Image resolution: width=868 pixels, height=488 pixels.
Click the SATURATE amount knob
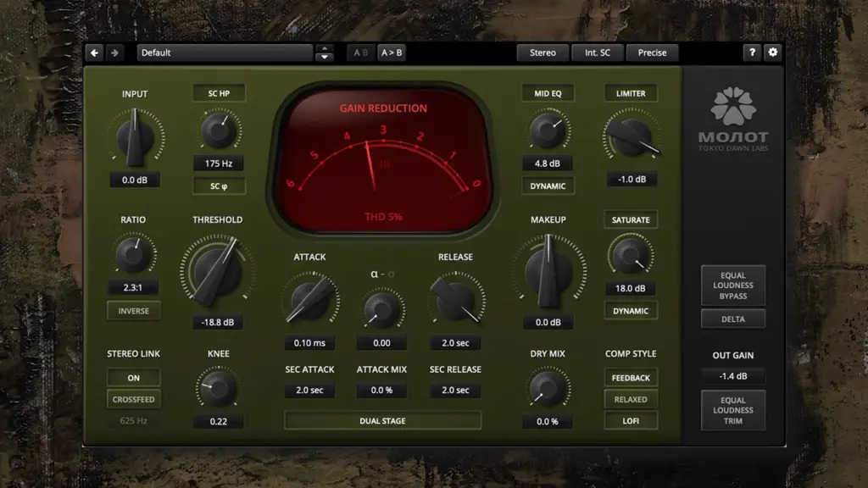[x=631, y=255]
